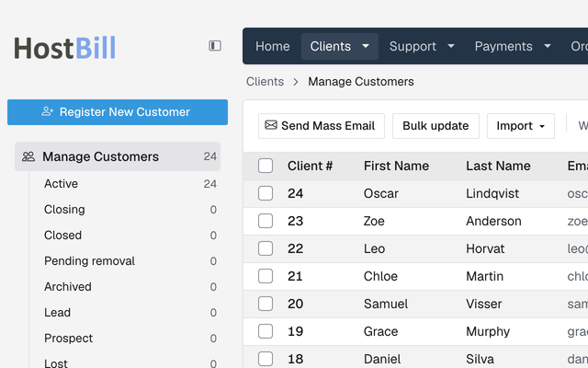Click last name Visser
This screenshot has height=368, width=588.
coord(484,304)
